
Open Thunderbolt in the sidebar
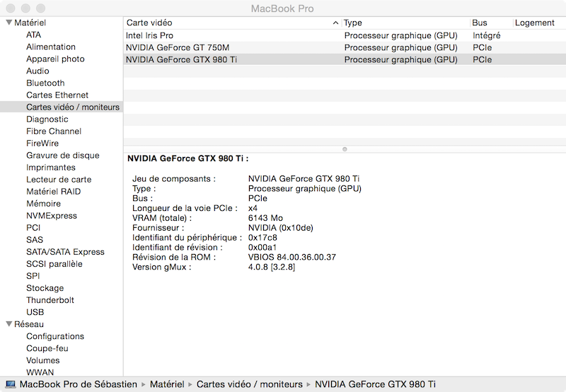click(50, 300)
